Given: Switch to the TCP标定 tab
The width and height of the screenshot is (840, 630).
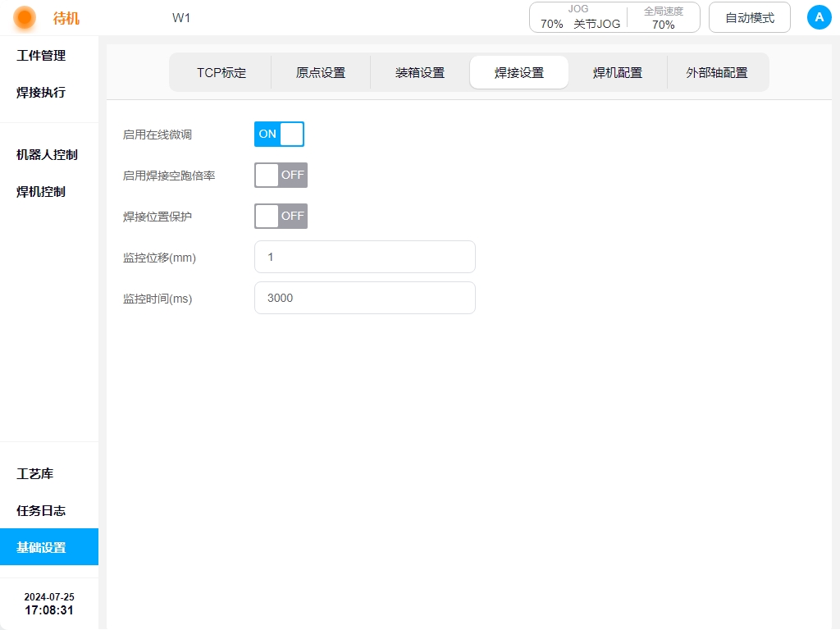Looking at the screenshot, I should click(x=221, y=72).
